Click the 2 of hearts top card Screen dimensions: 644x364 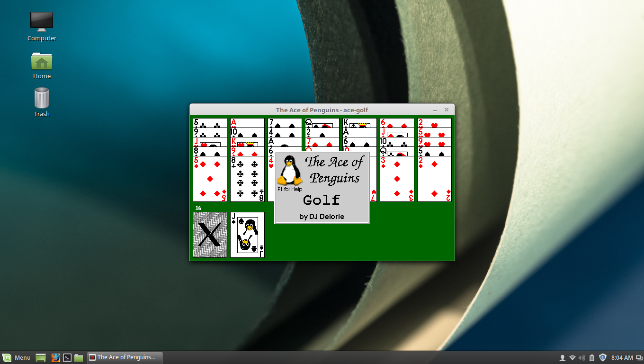434,123
